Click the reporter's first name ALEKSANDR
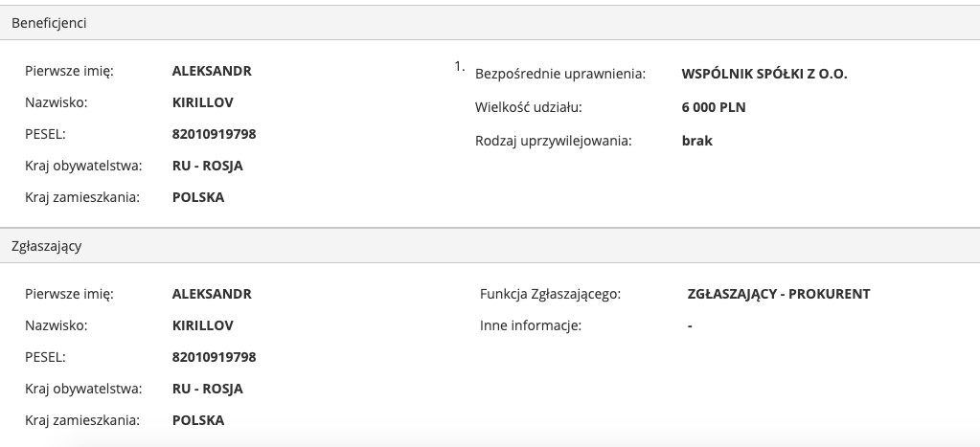This screenshot has width=980, height=447. (x=212, y=294)
